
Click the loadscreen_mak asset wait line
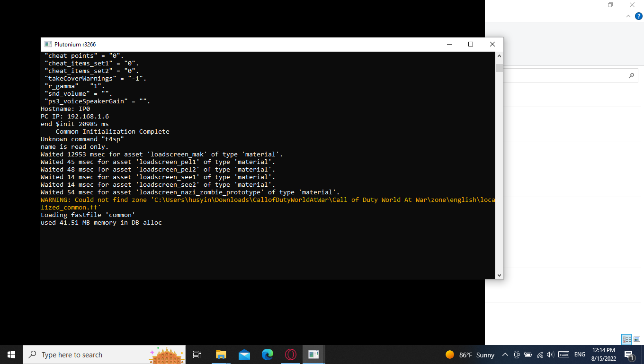pyautogui.click(x=162, y=155)
